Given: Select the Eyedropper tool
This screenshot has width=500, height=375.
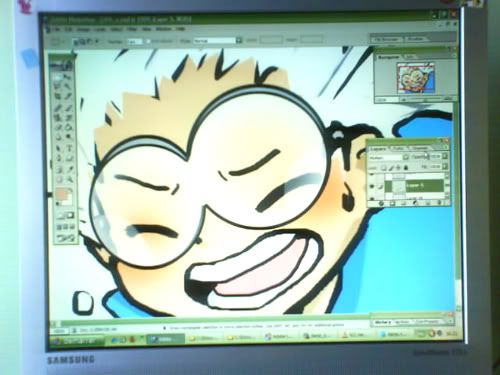Looking at the screenshot, I should coord(69,169).
